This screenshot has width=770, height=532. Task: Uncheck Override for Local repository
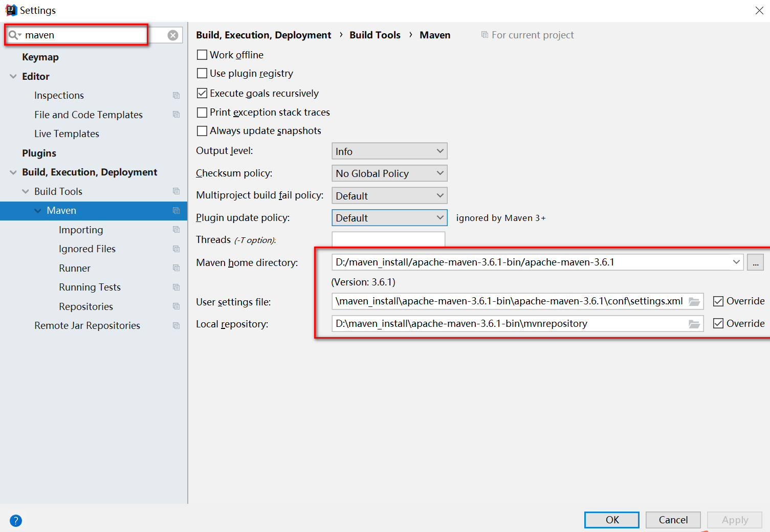(718, 323)
